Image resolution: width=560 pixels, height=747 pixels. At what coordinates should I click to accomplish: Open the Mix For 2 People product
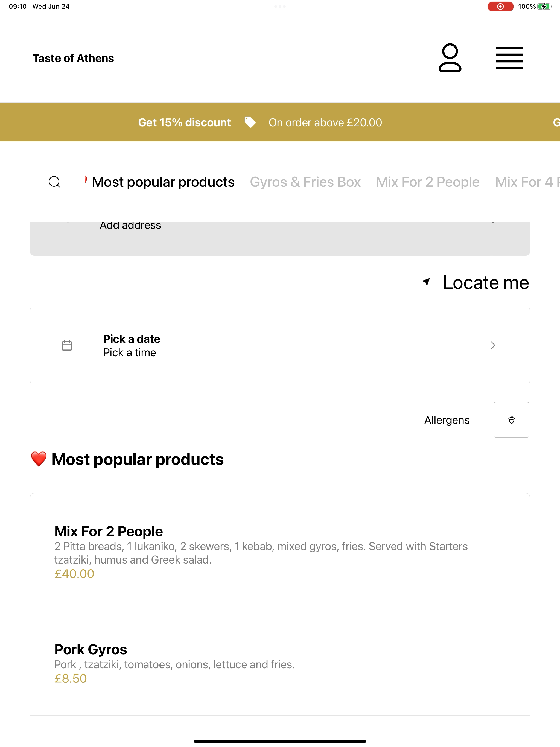(280, 552)
